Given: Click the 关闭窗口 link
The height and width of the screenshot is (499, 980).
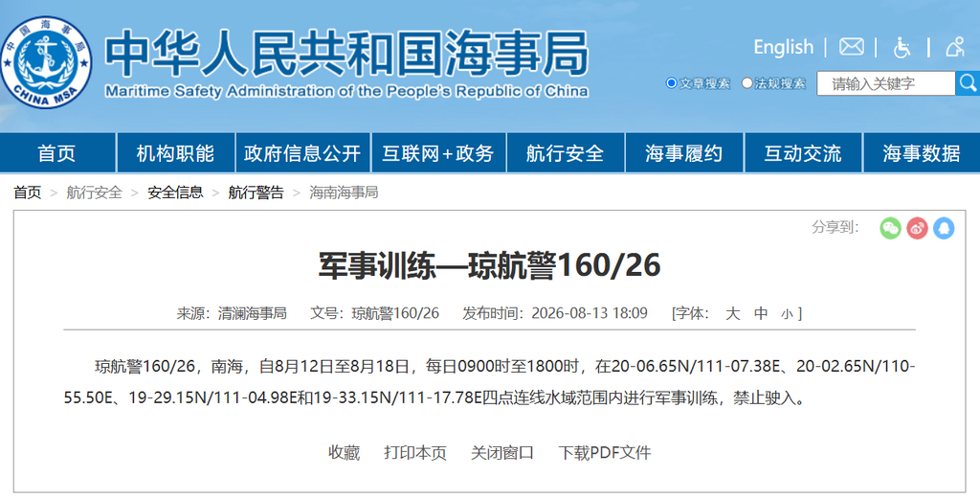Looking at the screenshot, I should coord(502,453).
